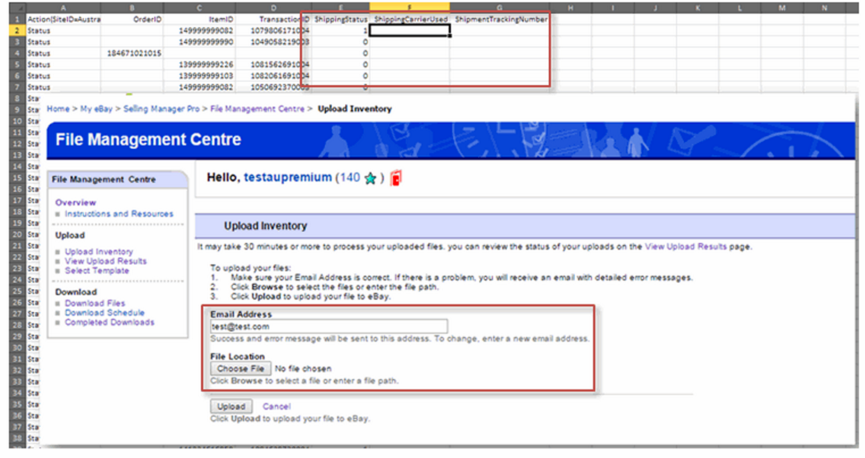Focus the Email Address input field
Image resolution: width=865 pixels, height=458 pixels.
[329, 326]
